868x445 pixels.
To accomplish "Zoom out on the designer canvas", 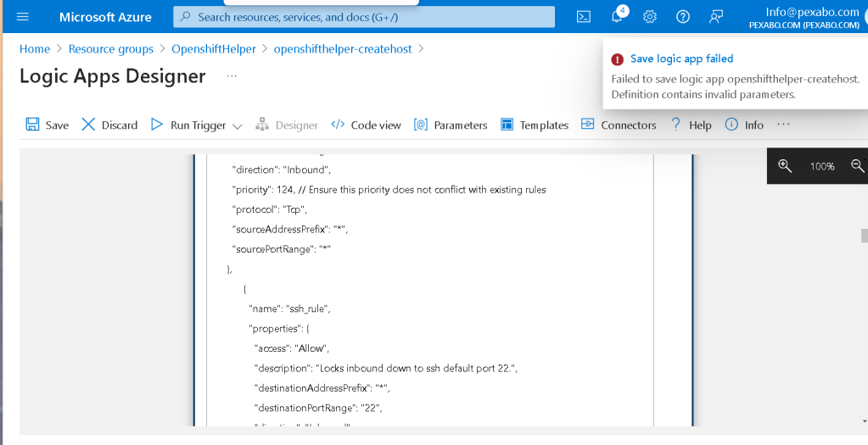I will (x=858, y=165).
